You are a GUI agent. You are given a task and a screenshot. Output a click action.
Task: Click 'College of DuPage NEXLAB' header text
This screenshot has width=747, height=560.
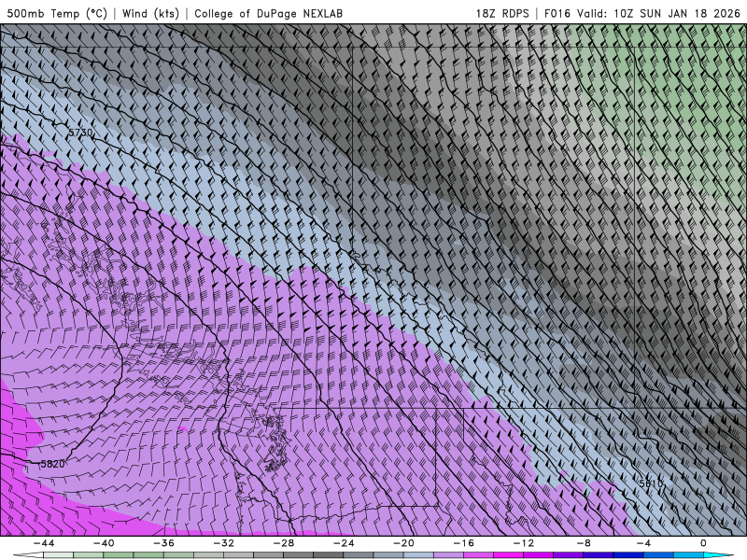pos(268,13)
